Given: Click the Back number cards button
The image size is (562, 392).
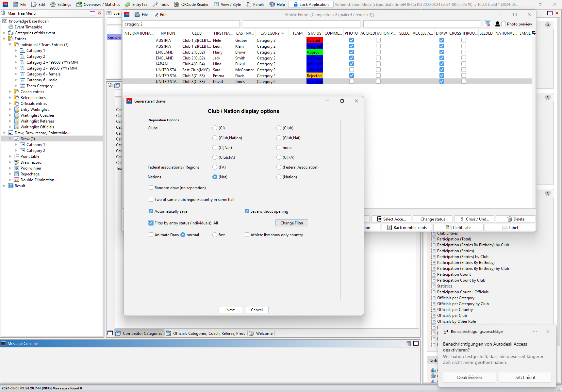Looking at the screenshot, I should (407, 227).
